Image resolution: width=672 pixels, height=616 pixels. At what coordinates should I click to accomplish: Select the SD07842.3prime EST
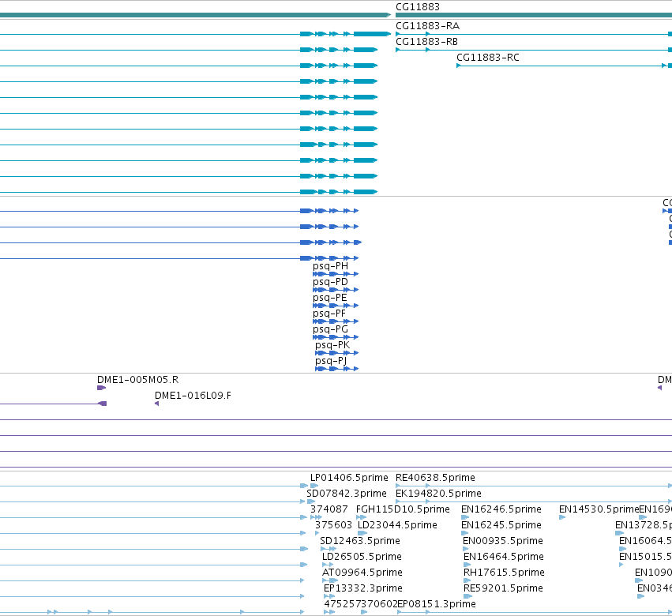point(347,494)
